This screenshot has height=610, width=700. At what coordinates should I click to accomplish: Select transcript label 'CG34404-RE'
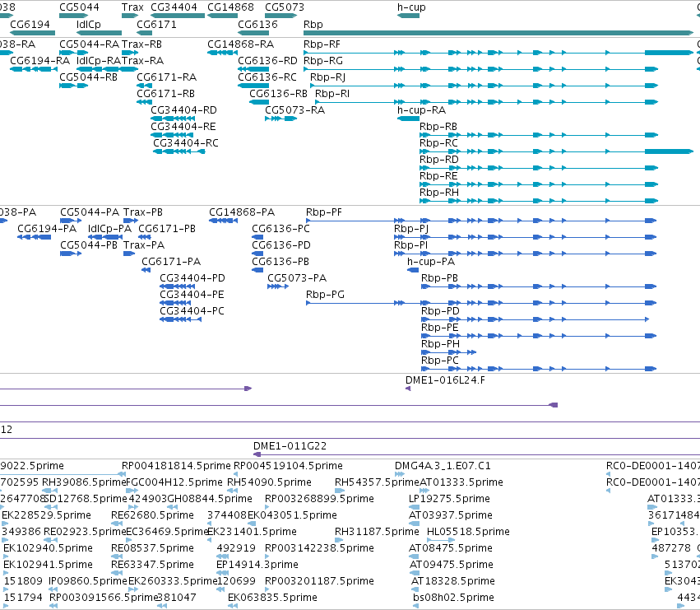[x=183, y=127]
